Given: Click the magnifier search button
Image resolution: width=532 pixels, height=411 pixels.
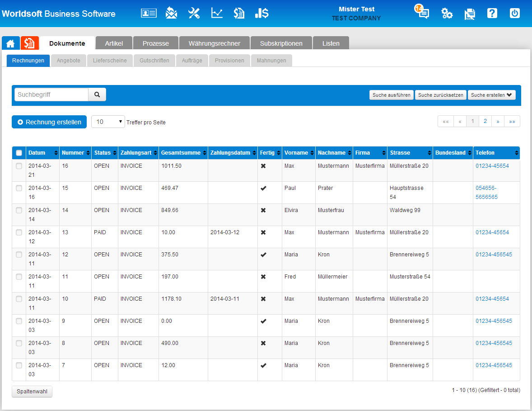Looking at the screenshot, I should coord(97,94).
